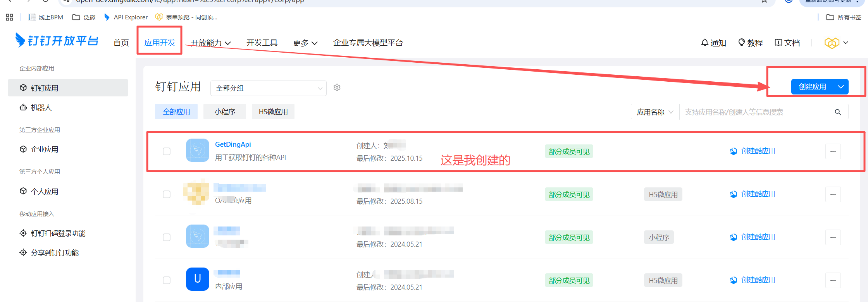The height and width of the screenshot is (302, 868).
Task: Open more options for 2025.08.15 row
Action: [x=833, y=194]
